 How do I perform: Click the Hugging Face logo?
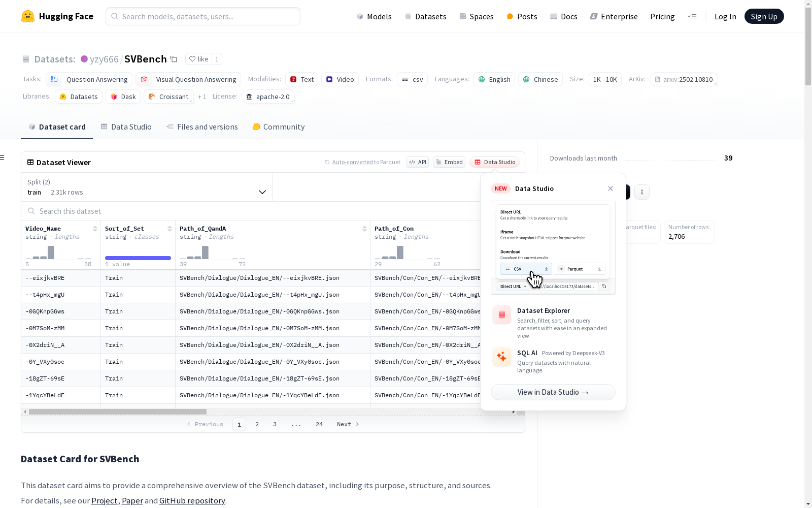[57, 16]
